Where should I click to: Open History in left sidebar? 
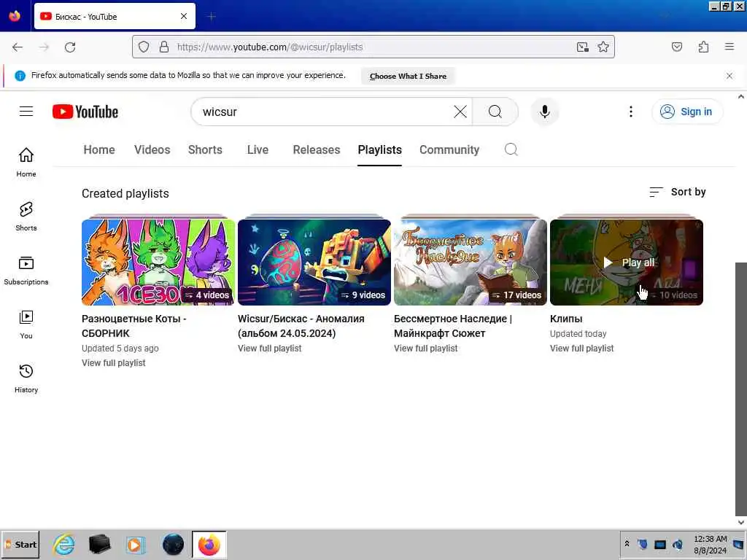pyautogui.click(x=26, y=378)
